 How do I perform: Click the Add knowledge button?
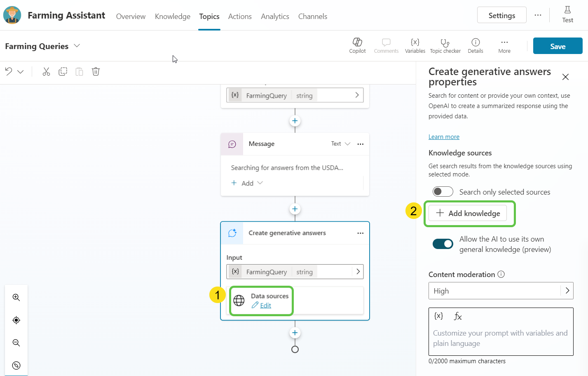click(x=468, y=213)
